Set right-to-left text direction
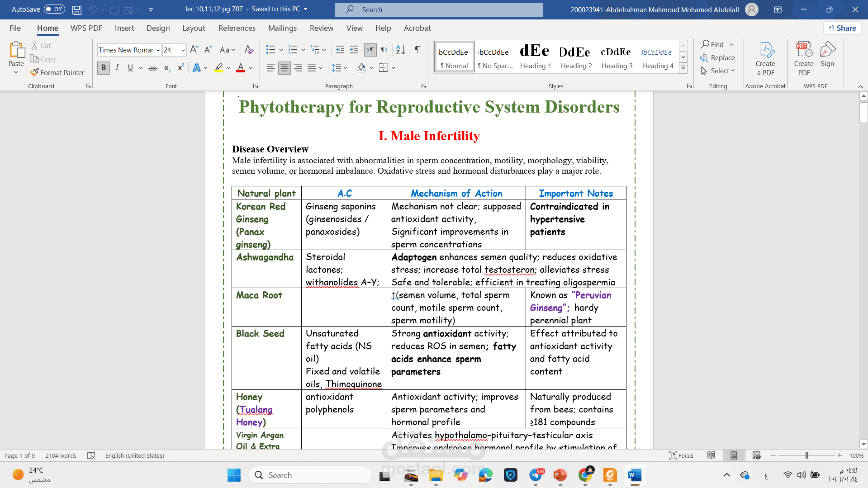The width and height of the screenshot is (868, 488). pos(384,50)
